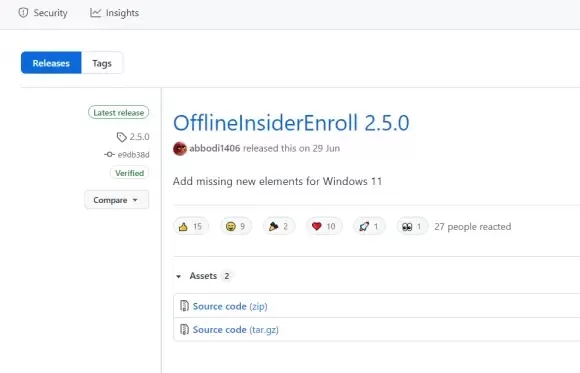Screen dimensions: 580x373
Task: Toggle the heart reaction
Action: [x=324, y=226]
